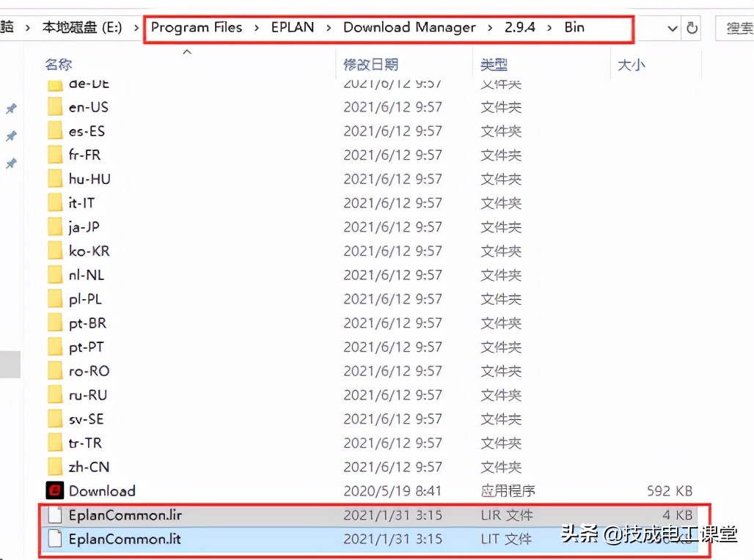The height and width of the screenshot is (560, 754).
Task: Click the LIR 文件 type cell
Action: pyautogui.click(x=507, y=515)
